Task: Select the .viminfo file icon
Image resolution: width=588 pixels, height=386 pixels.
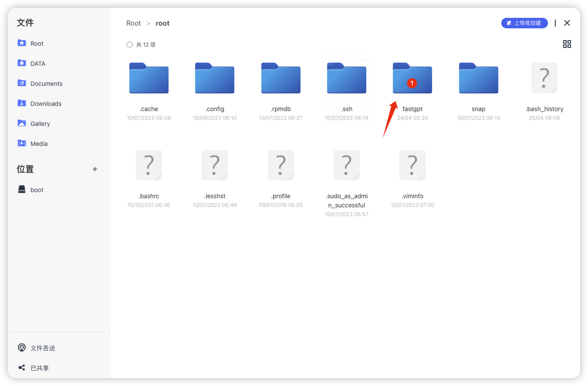Action: tap(412, 165)
